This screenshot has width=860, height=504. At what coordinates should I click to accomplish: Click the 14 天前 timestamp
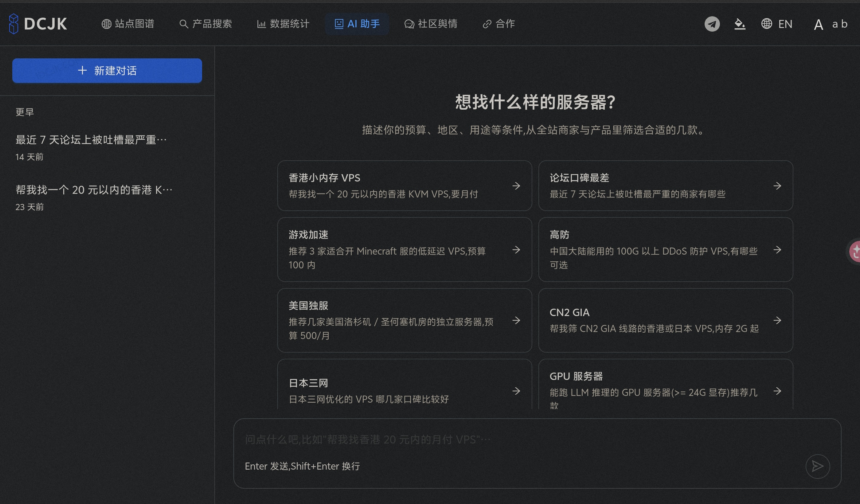(29, 157)
